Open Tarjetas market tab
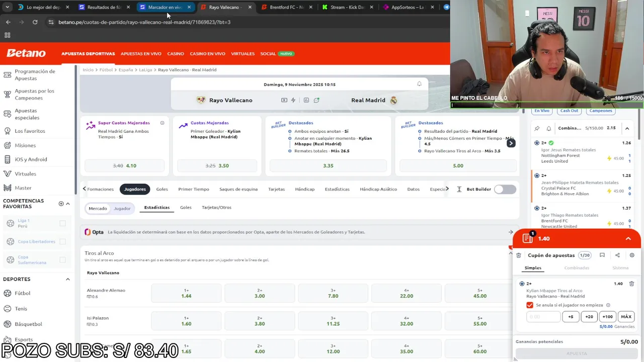Image resolution: width=644 pixels, height=362 pixels. 276,189
